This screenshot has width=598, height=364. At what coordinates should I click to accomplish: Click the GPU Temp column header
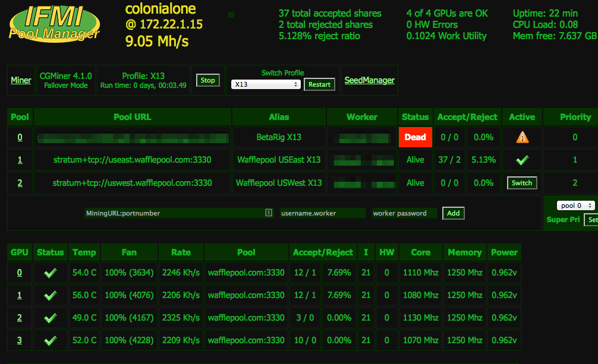coord(84,252)
